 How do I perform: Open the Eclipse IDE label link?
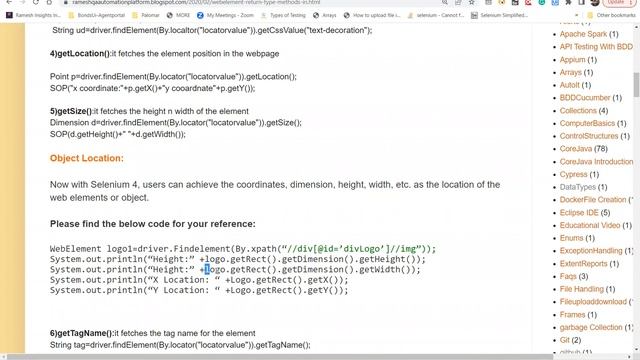point(579,213)
